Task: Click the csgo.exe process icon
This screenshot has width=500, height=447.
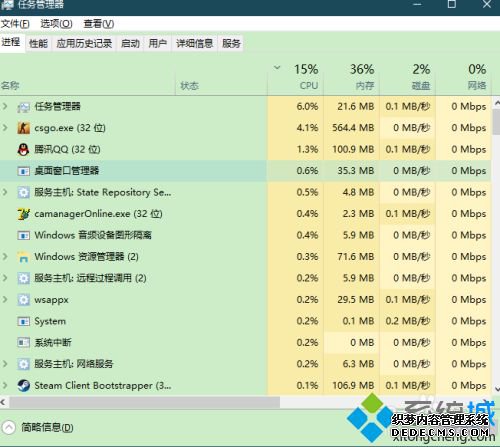Action: pyautogui.click(x=24, y=128)
